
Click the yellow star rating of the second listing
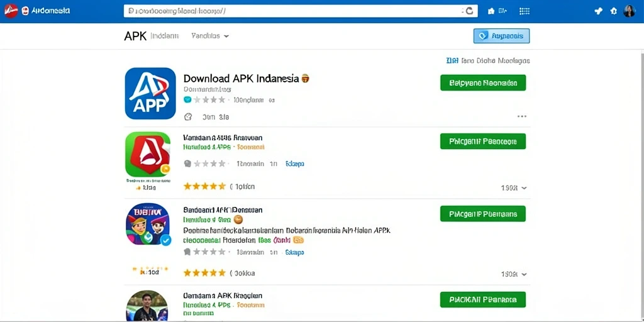click(204, 186)
